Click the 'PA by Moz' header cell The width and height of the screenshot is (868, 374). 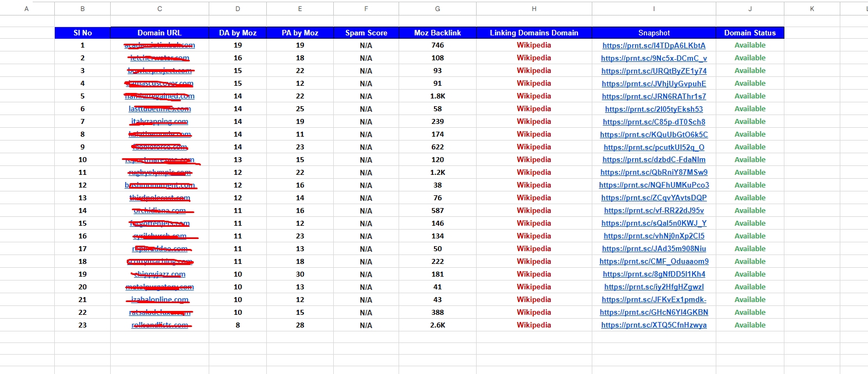(299, 33)
